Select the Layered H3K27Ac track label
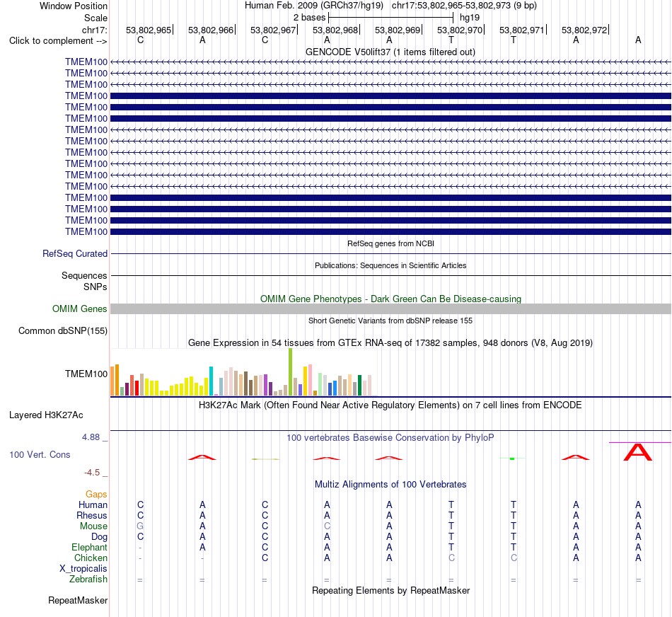Screen dimensions: 672x617 click(46, 415)
